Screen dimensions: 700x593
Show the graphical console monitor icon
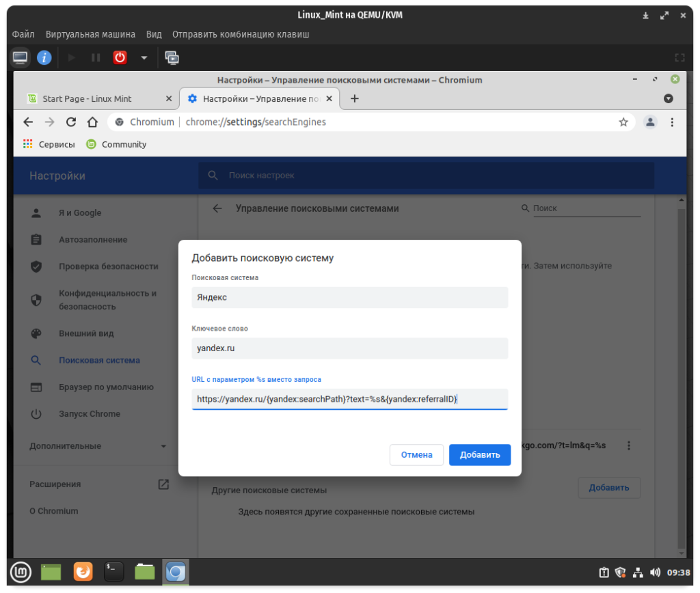[21, 57]
